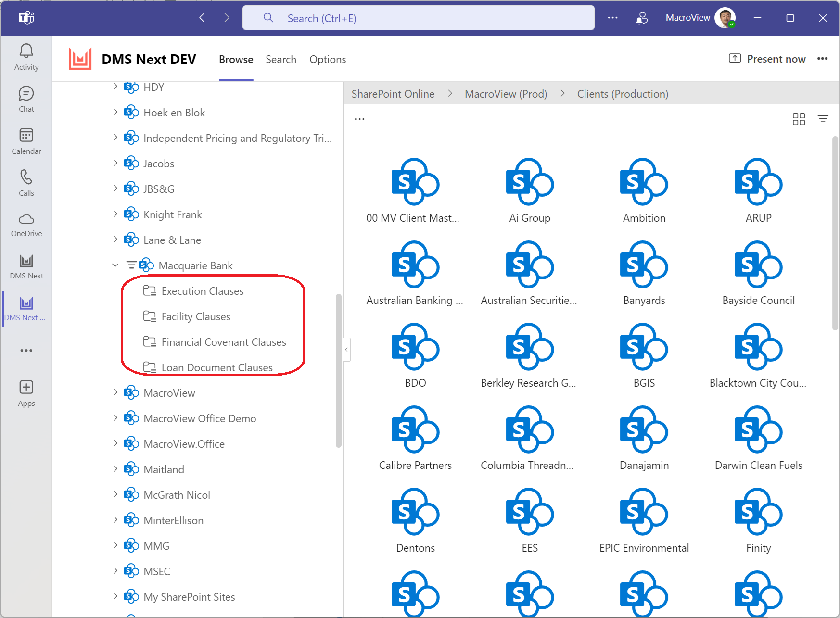Open the MacroView profile avatar
This screenshot has width=840, height=618.
725,18
